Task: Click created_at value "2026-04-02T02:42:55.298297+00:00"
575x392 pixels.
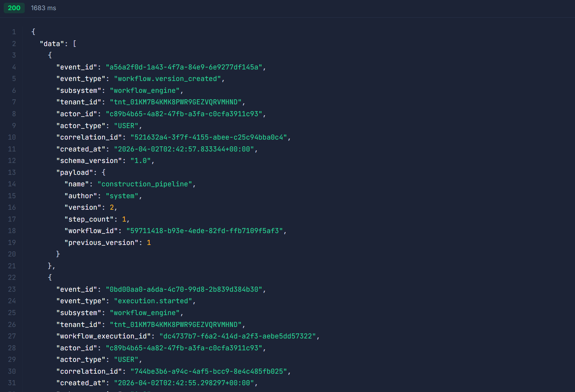Action: pyautogui.click(x=184, y=383)
